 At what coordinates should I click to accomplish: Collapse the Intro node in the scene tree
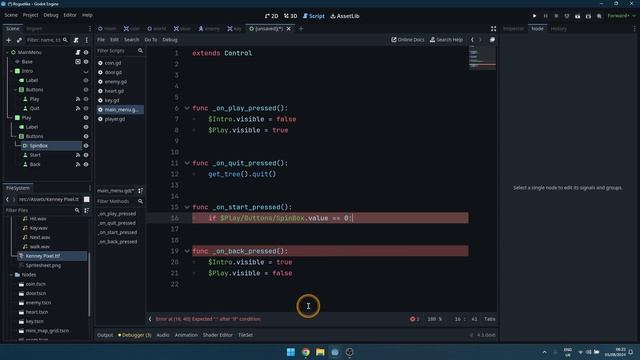[x=11, y=71]
